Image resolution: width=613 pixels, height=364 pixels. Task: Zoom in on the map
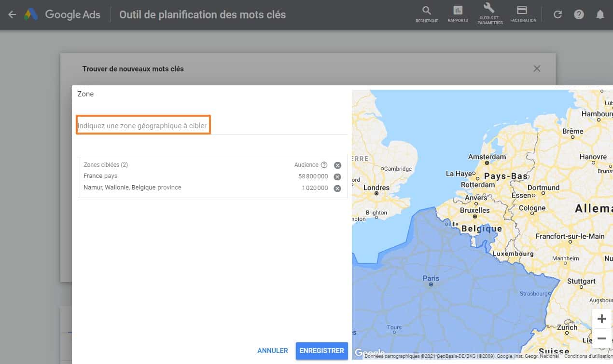601,319
